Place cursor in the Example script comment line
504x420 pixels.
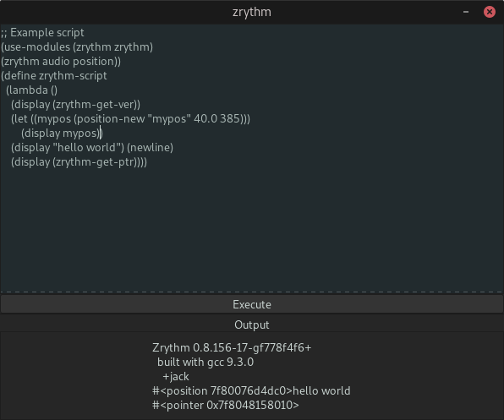tap(42, 32)
